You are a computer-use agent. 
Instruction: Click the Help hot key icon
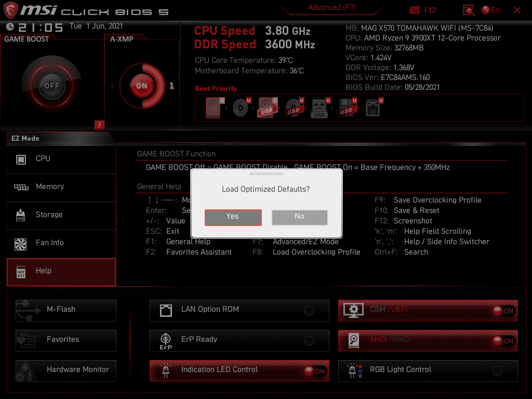21,272
